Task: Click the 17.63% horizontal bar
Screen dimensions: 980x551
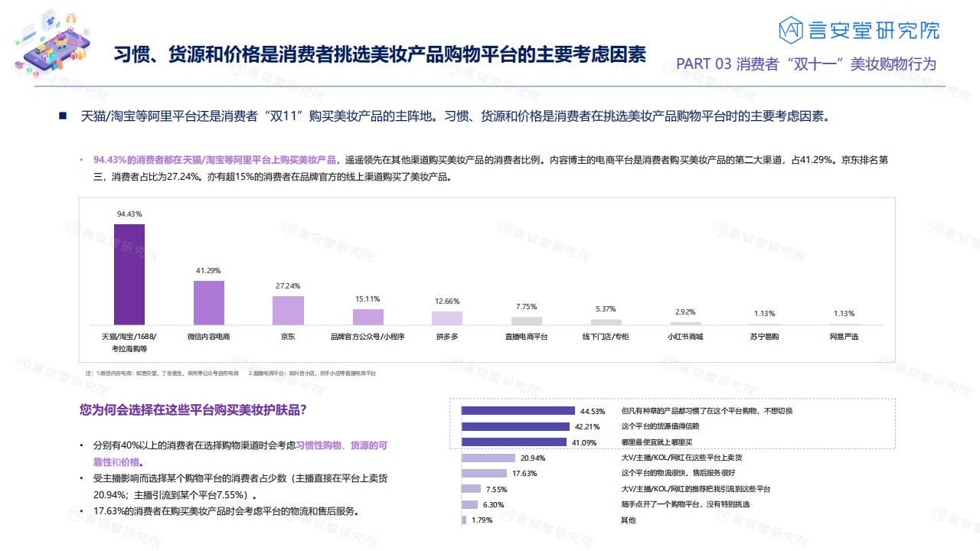Action: point(484,473)
